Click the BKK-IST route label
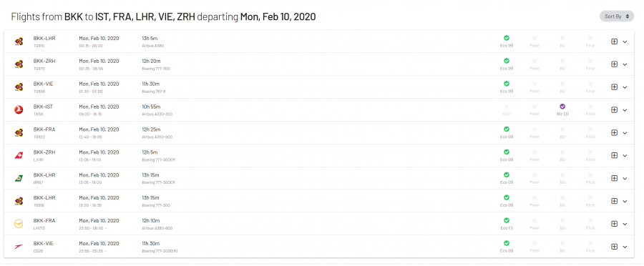The image size is (644, 266). (43, 107)
